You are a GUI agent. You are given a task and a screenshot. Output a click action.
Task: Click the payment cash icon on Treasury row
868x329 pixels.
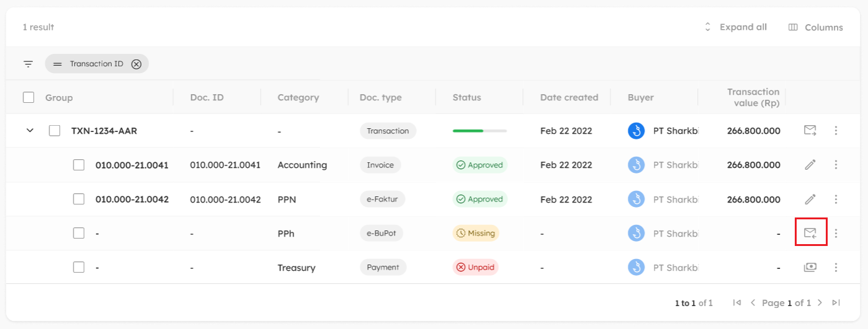point(810,267)
